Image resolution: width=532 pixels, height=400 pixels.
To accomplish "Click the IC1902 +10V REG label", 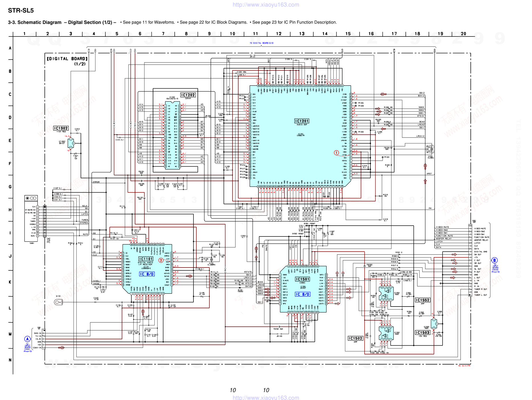I will 61,128.
